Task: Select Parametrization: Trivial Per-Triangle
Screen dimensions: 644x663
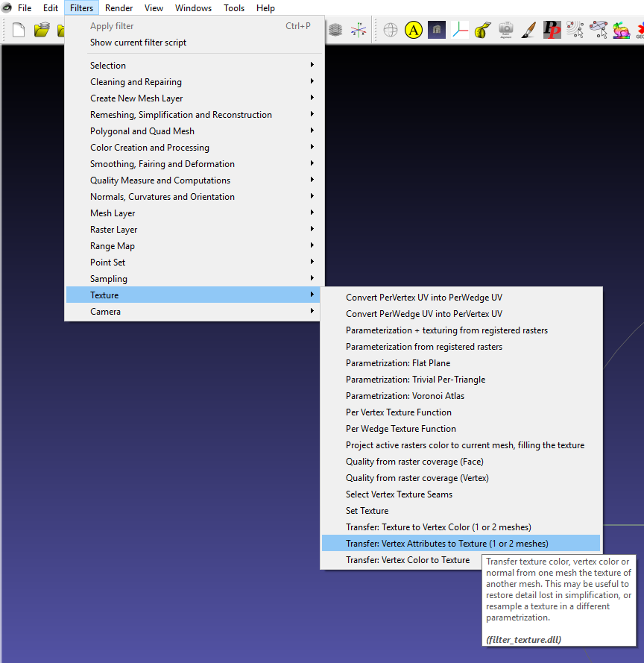Action: point(461,380)
